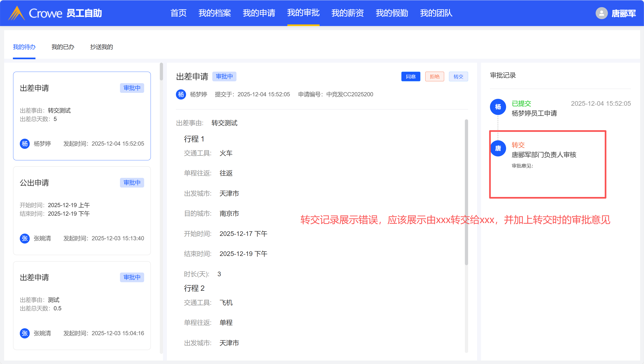The width and height of the screenshot is (644, 364).
Task: Click 张 avatar in 公出申请 card
Action: 25,238
